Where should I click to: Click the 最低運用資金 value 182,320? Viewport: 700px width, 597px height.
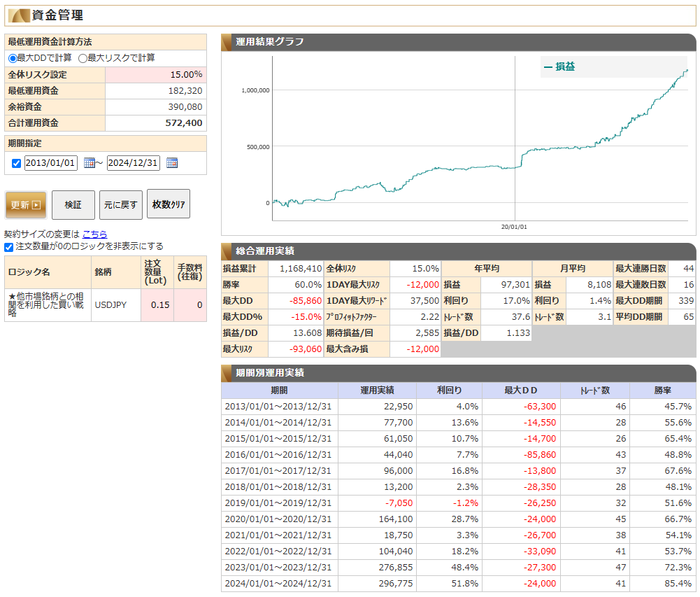pos(185,91)
